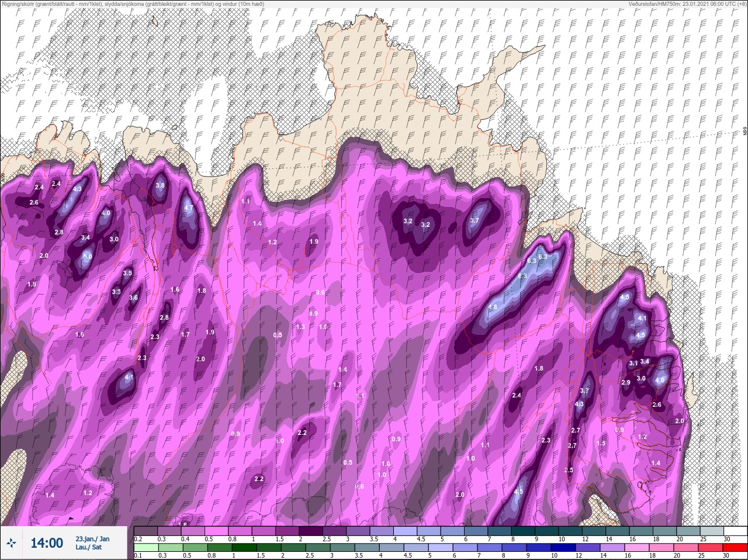748x560 pixels.
Task: Pick the top-row legend swatch between 0.2 and 0.3
Action: point(146,531)
